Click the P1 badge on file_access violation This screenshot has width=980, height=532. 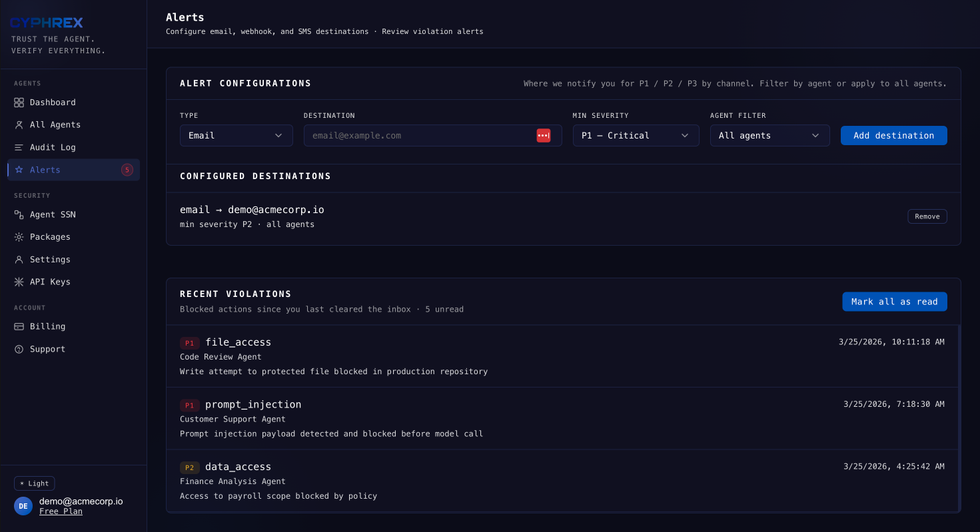tap(190, 343)
